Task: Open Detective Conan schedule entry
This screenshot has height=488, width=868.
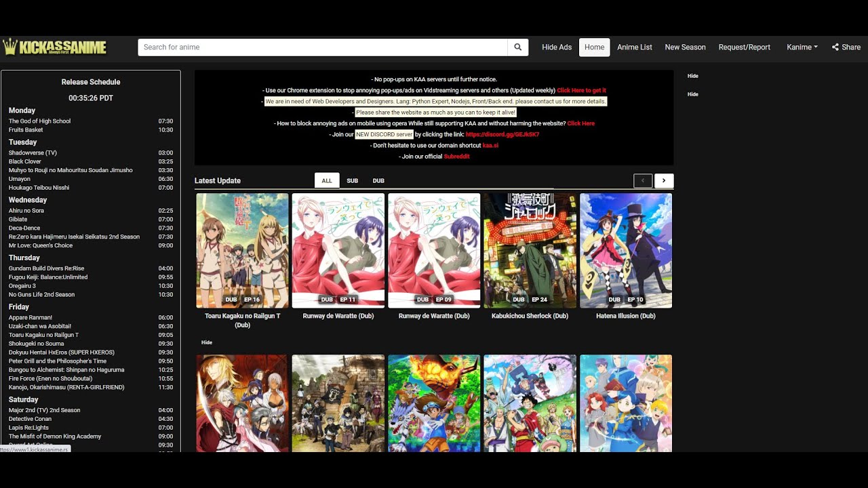Action: [30, 419]
